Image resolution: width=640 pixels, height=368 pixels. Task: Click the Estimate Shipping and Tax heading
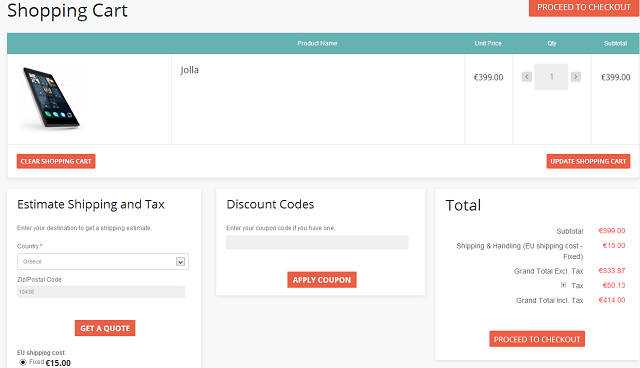pos(91,204)
